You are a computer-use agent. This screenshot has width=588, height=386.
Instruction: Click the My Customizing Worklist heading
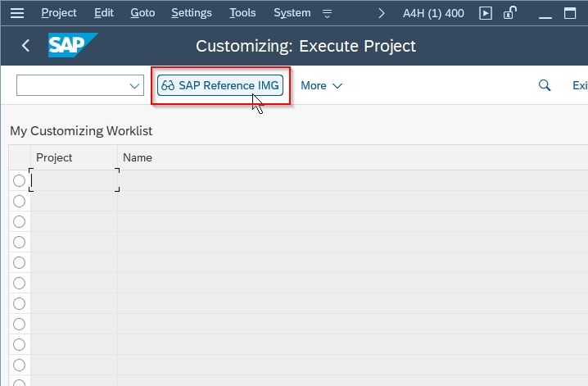point(81,131)
